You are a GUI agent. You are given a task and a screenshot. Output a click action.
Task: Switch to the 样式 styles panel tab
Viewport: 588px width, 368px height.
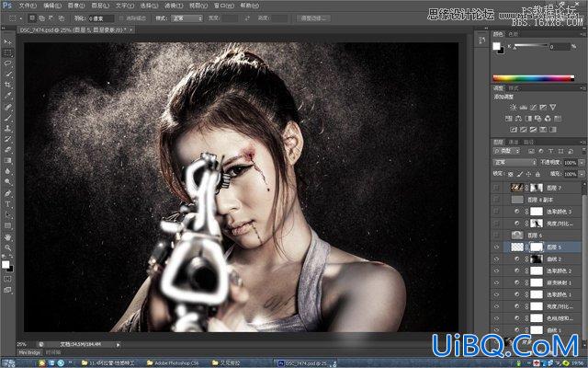514,88
